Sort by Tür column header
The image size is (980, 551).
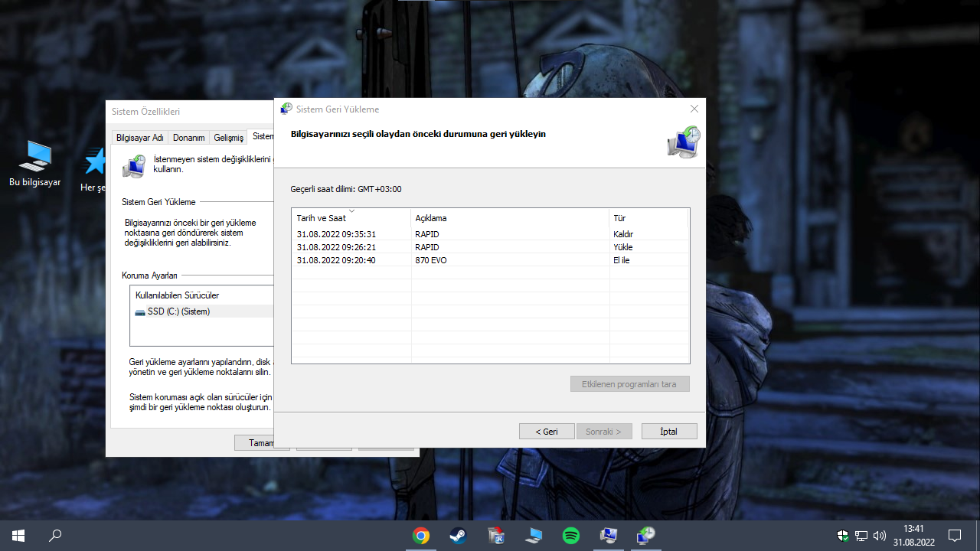coord(648,218)
